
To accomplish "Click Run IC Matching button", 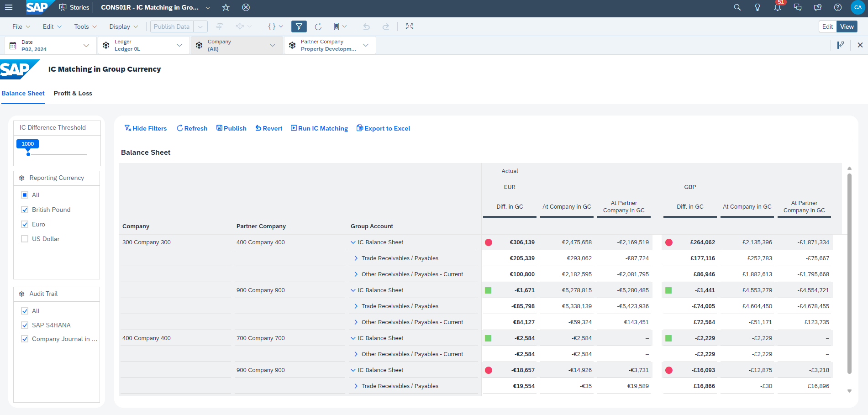I will tap(320, 128).
